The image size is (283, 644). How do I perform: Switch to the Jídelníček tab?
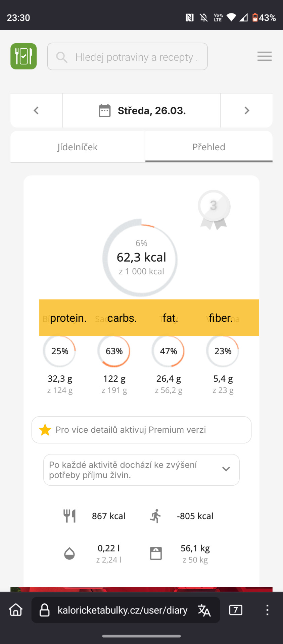[x=78, y=147]
